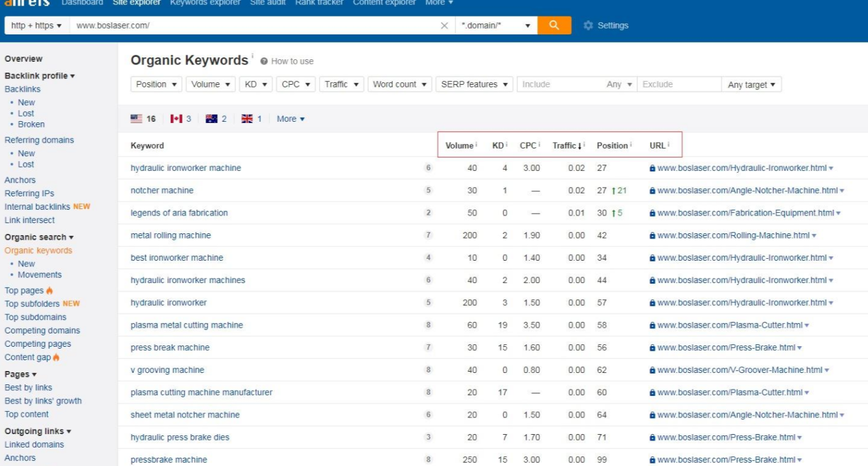The width and height of the screenshot is (868, 466).
Task: Click the lock icon next to the Rolling-Machine.html URL
Action: point(652,236)
